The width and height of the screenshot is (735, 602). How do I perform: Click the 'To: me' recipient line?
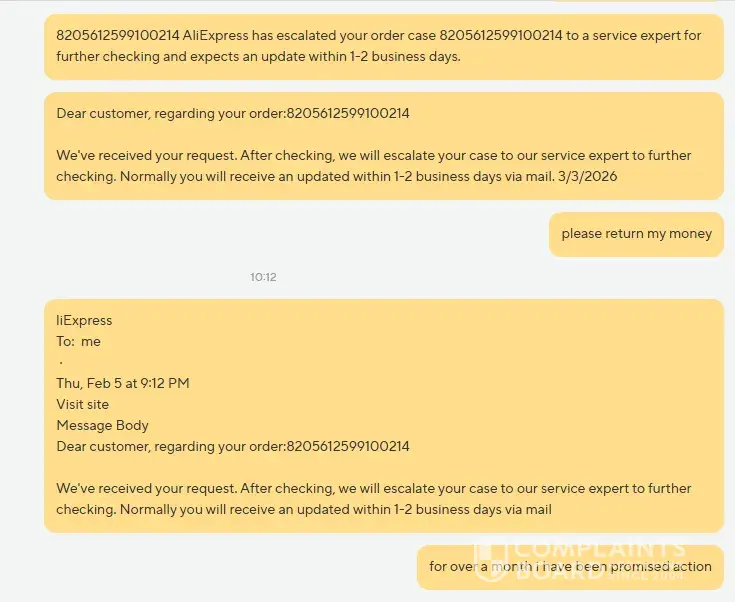[78, 341]
